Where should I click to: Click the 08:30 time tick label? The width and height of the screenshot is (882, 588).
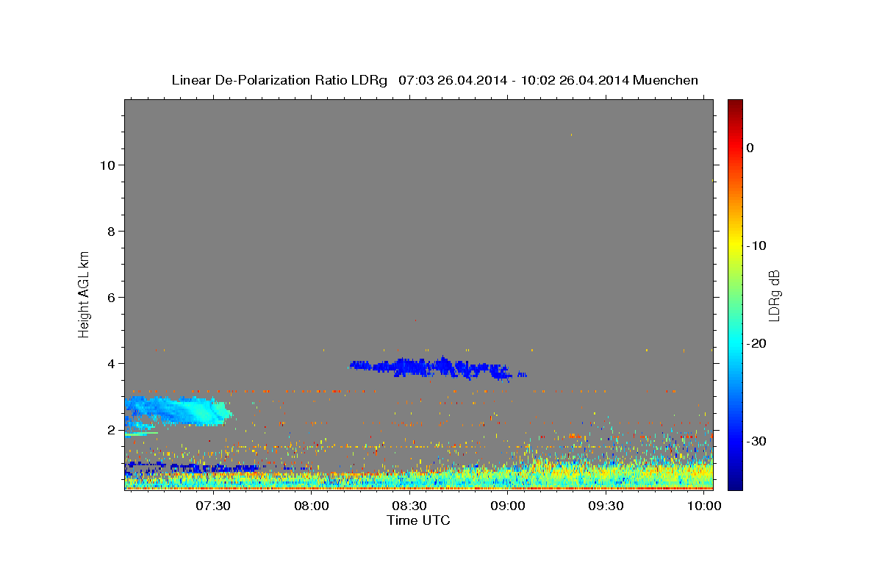(x=409, y=506)
